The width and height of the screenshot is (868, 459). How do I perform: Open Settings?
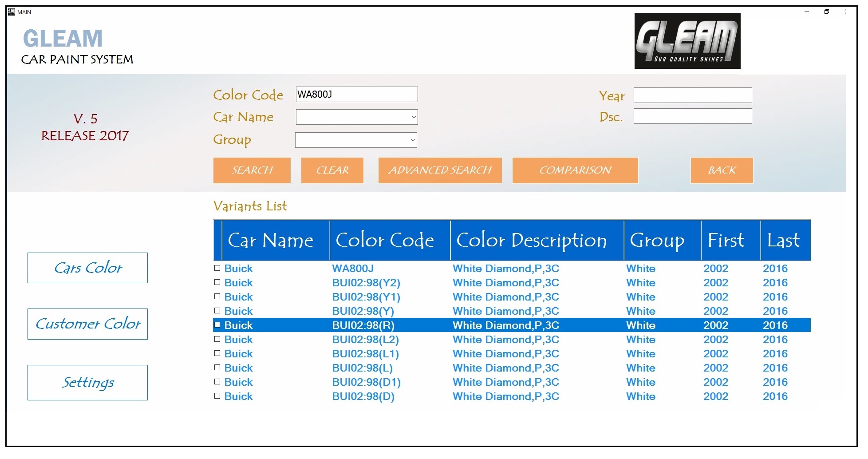tap(87, 383)
